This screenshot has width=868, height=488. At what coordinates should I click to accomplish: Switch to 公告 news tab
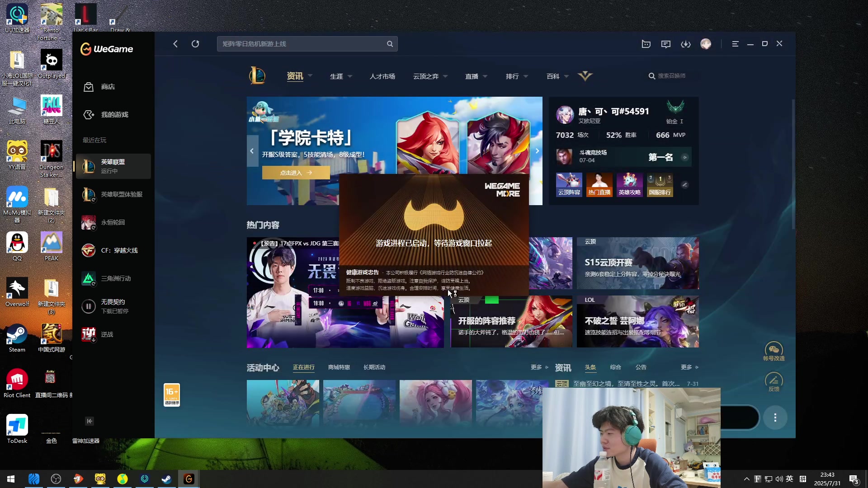tap(641, 367)
